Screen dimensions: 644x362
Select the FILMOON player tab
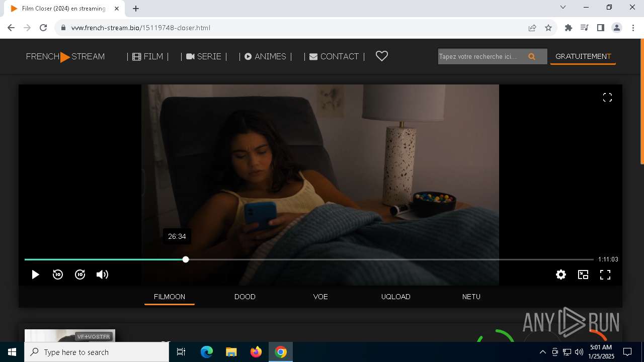pos(170,297)
